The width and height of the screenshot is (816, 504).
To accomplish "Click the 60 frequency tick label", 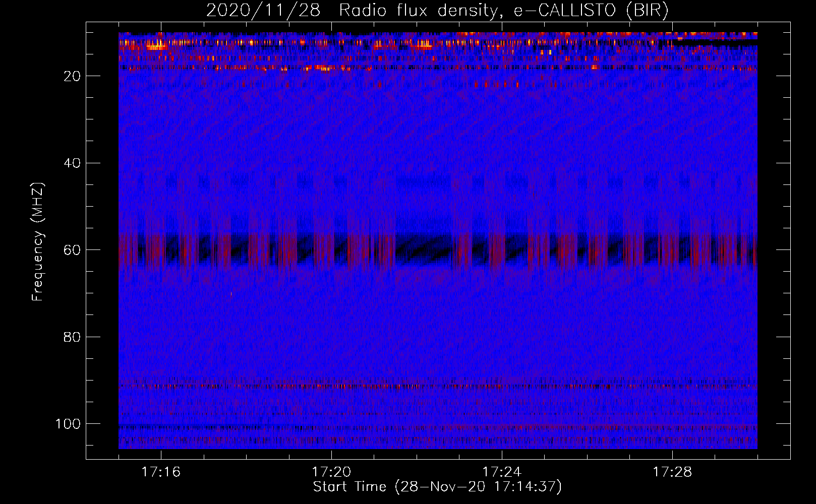I will 72,250.
